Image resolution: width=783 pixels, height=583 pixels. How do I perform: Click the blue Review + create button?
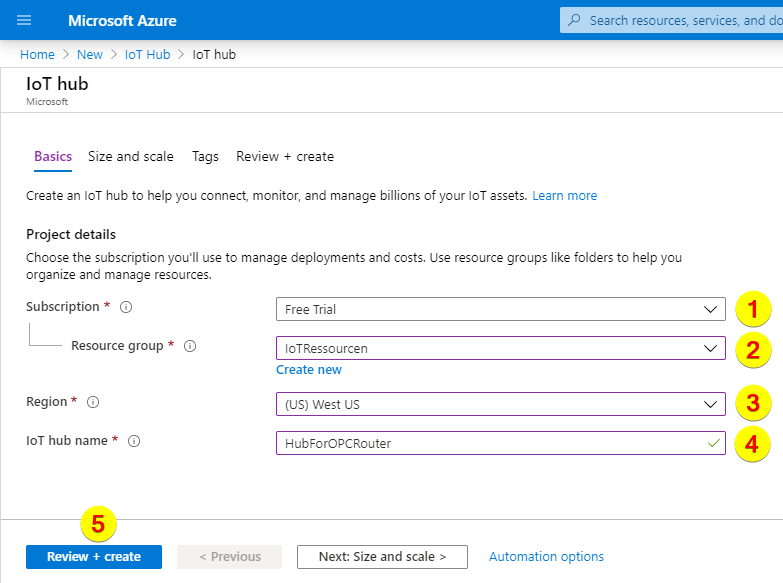[94, 557]
